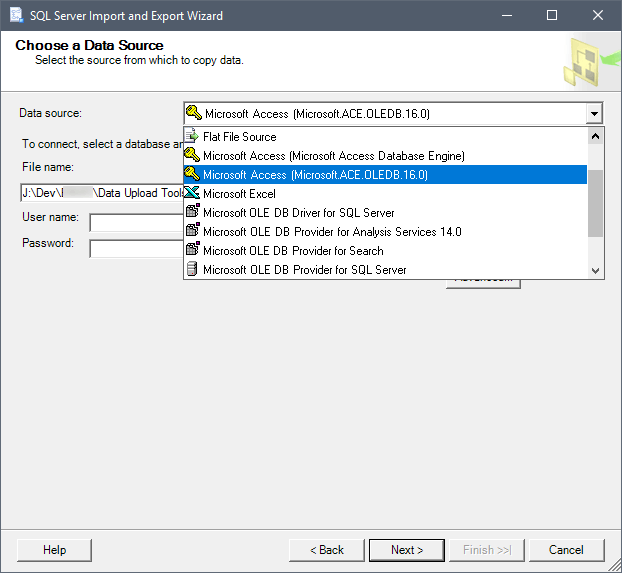Click the key icon of highlighted ACE.OLEDB.16.0 entry

[192, 174]
